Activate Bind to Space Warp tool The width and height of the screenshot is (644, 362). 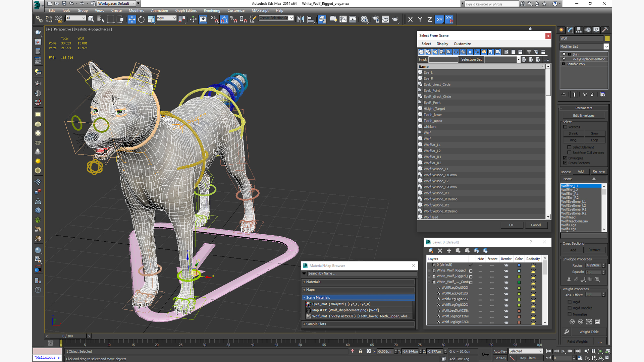pos(59,19)
